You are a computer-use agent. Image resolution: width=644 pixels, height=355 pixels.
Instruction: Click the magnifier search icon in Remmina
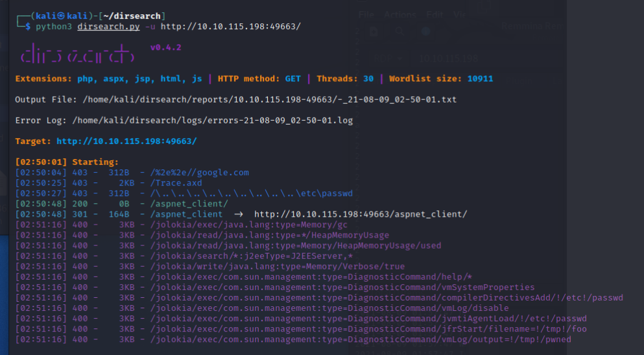click(x=400, y=31)
